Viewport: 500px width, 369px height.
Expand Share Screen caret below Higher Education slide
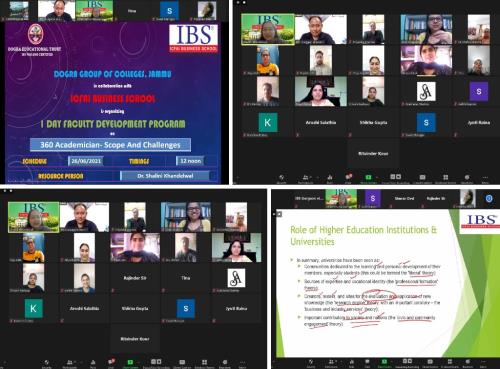pyautogui.click(x=391, y=362)
